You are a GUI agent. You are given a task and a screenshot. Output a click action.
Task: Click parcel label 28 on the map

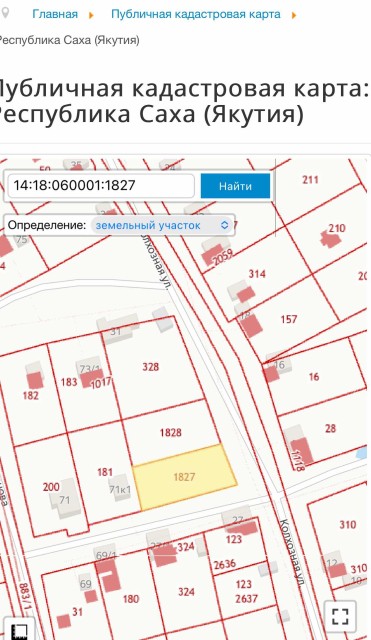[330, 428]
